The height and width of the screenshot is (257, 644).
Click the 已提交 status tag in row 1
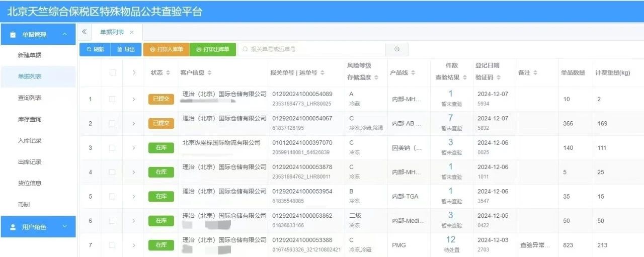161,99
